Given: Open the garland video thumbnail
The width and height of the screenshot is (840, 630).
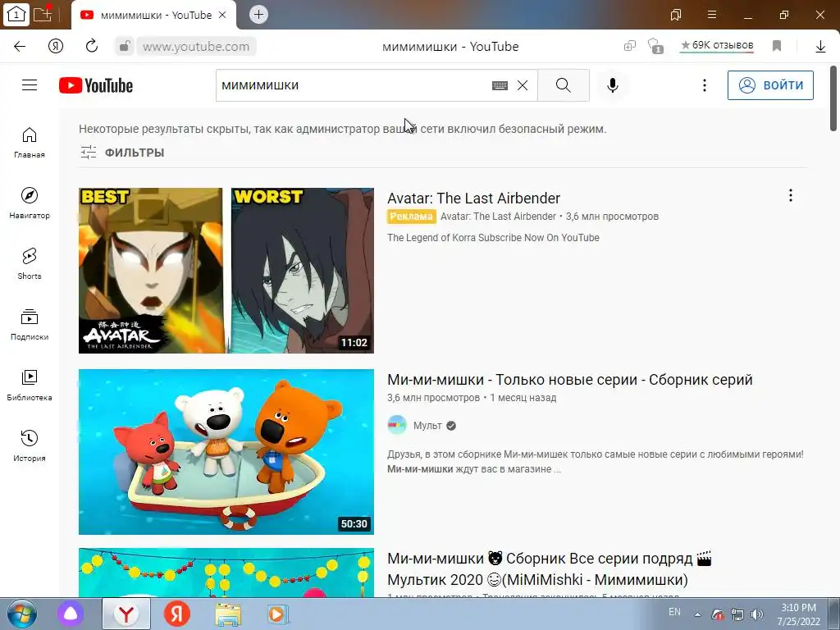Looking at the screenshot, I should [x=226, y=572].
